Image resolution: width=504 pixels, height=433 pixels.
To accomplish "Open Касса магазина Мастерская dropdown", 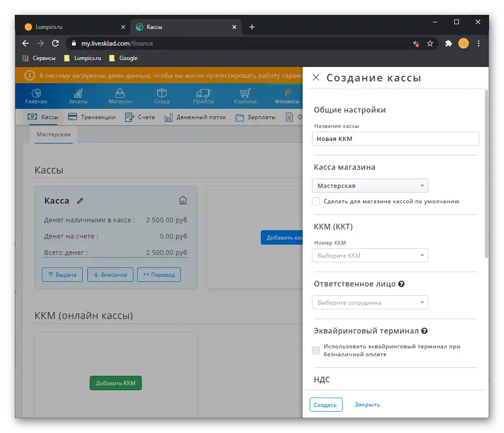I will [370, 186].
